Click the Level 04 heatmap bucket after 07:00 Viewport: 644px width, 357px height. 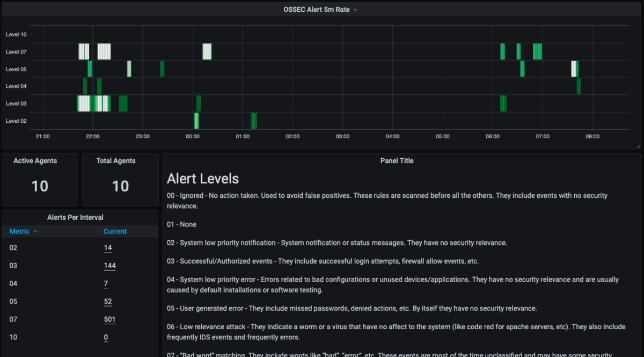579,86
